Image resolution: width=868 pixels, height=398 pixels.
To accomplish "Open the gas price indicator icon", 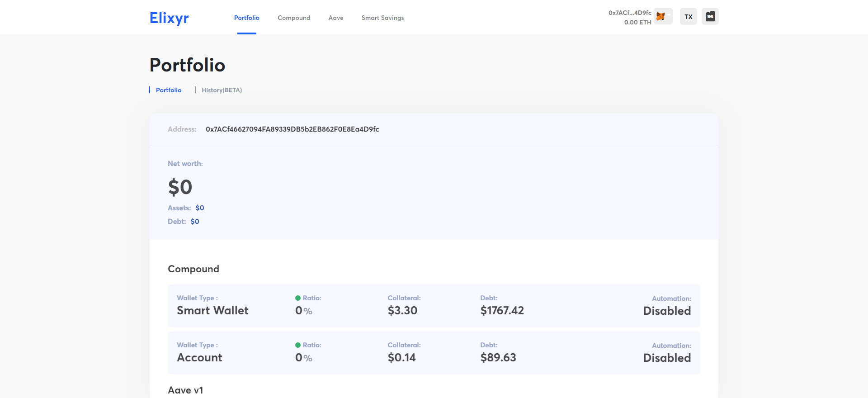I will click(710, 17).
